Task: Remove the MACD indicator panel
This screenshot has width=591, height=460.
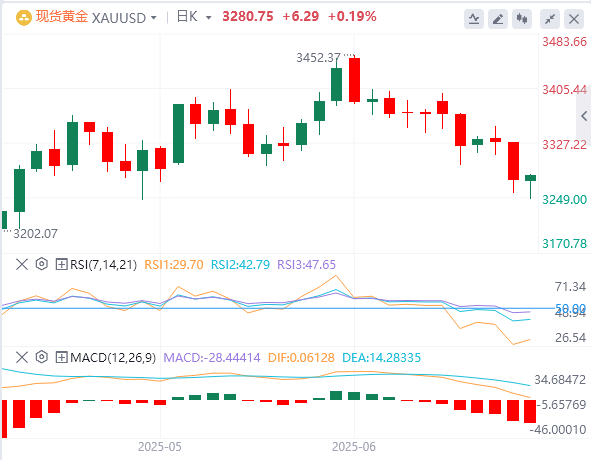Action: click(x=22, y=357)
